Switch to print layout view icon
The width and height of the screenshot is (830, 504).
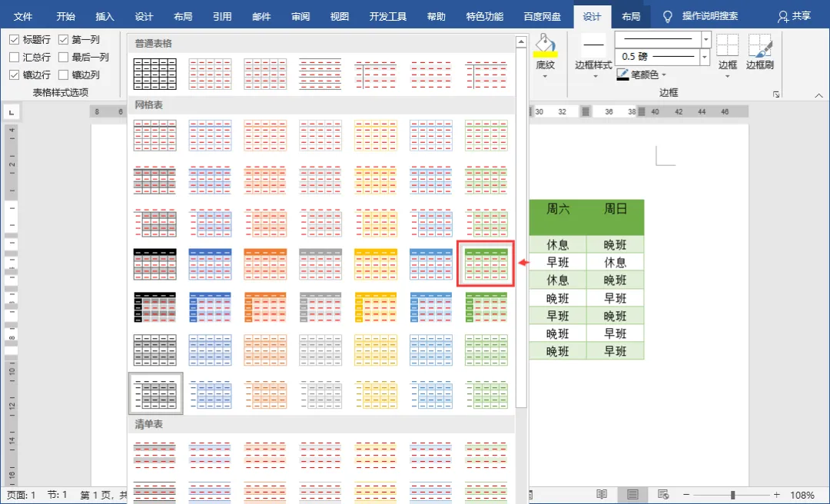point(632,495)
